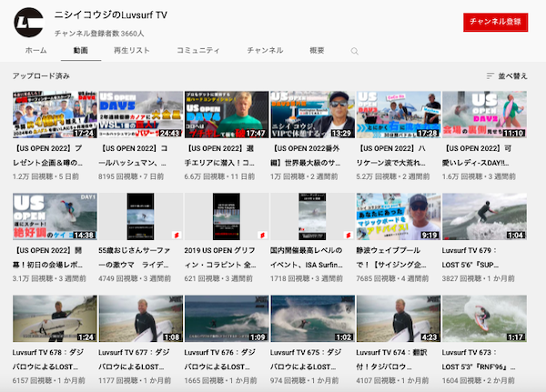Click the 621 回視聴・3 週間前 metadata
Image resolution: width=546 pixels, height=392 pixels.
[219, 279]
